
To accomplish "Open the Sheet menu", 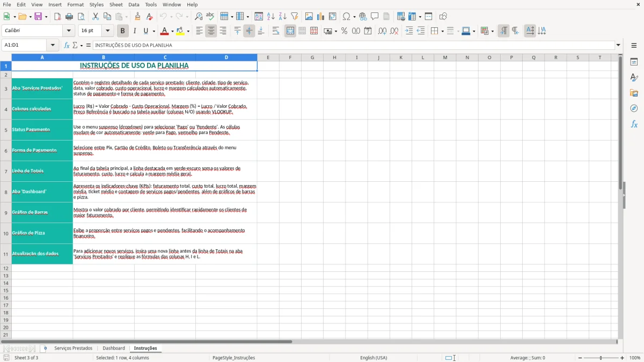I will pos(116,4).
